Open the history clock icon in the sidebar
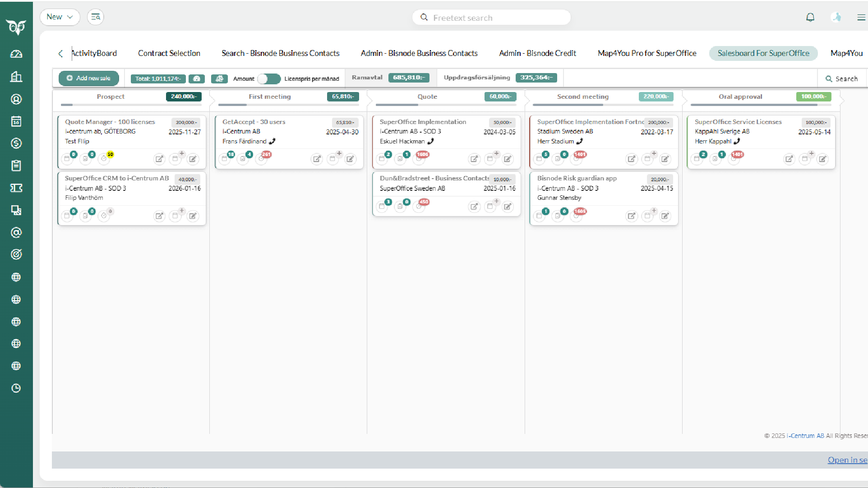 coord(16,388)
